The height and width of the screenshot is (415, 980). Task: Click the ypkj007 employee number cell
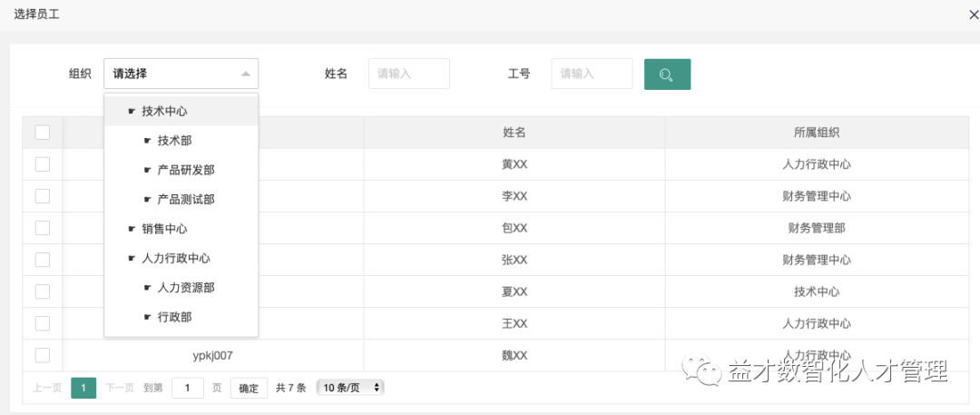pyautogui.click(x=213, y=356)
